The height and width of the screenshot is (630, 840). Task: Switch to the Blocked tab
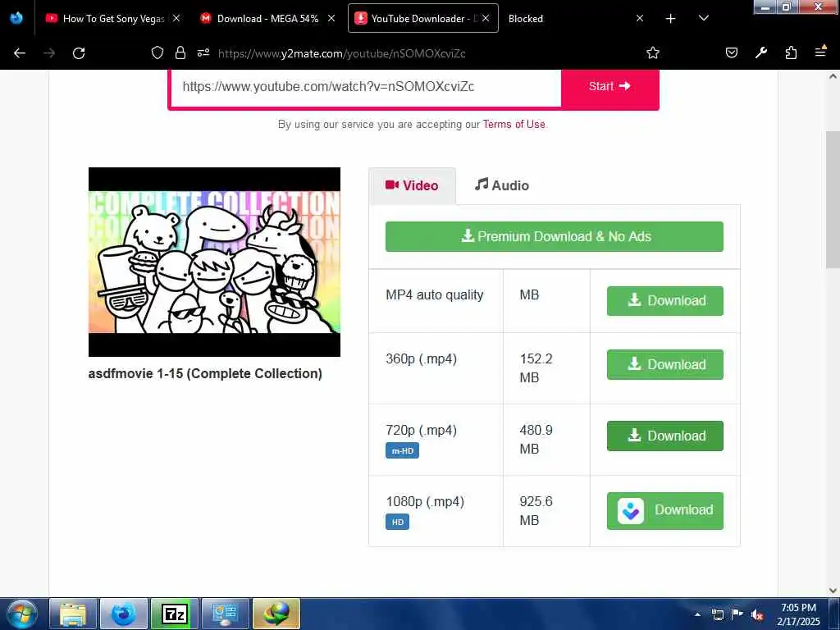point(576,18)
